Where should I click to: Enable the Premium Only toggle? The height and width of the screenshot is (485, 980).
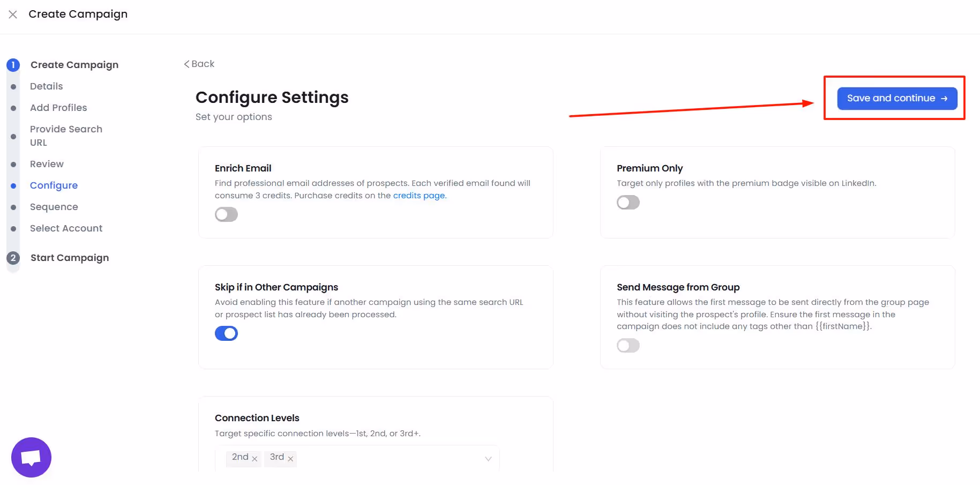(x=627, y=202)
